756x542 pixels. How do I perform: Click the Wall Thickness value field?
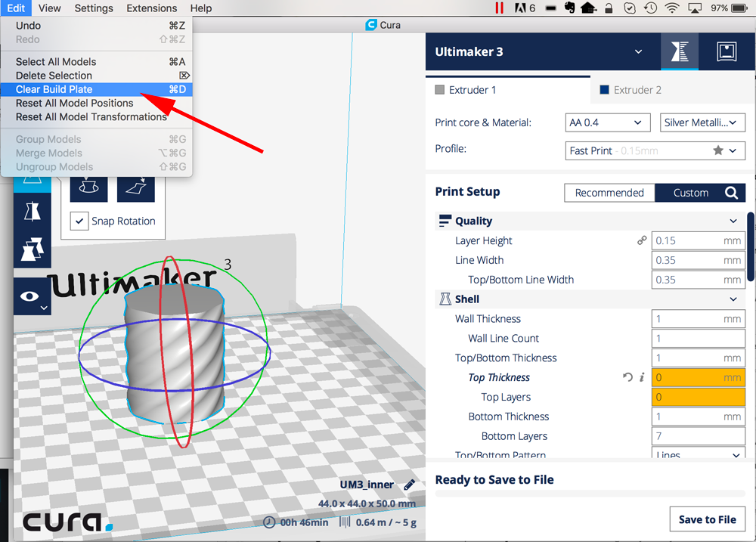698,319
